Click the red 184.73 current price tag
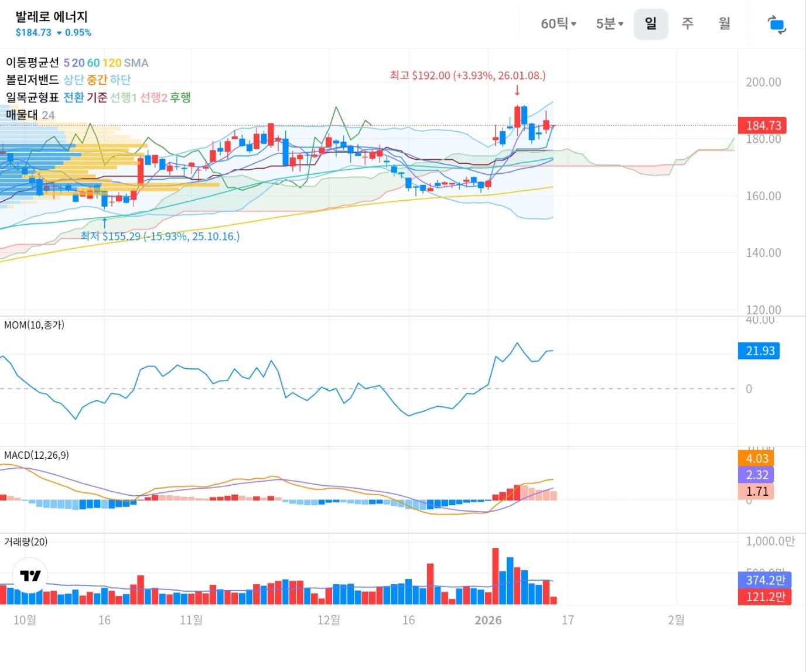Screen dimensions: 806x672 pyautogui.click(x=763, y=125)
